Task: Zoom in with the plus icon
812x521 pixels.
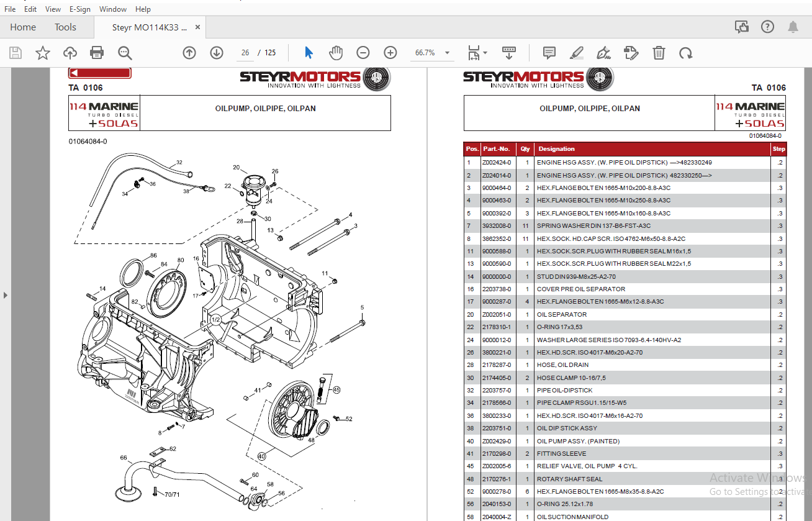Action: (390, 53)
